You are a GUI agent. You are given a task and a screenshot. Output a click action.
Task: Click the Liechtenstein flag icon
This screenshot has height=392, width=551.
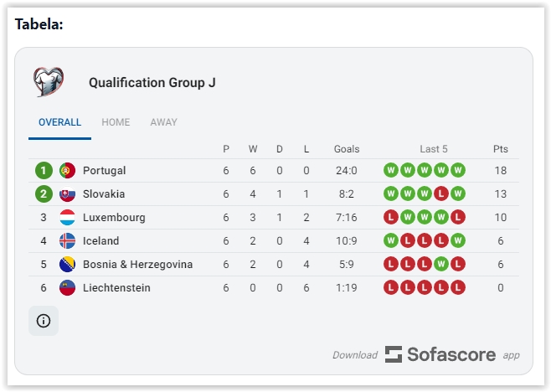(68, 288)
